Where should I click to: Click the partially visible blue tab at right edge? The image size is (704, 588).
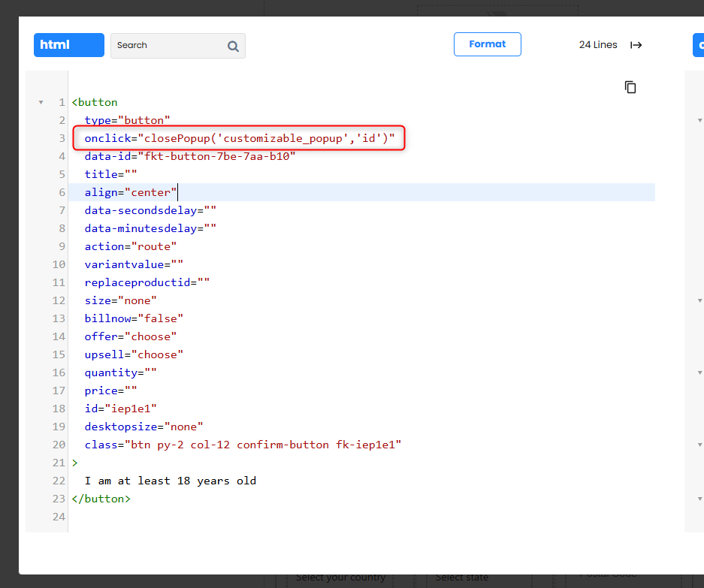click(x=698, y=45)
